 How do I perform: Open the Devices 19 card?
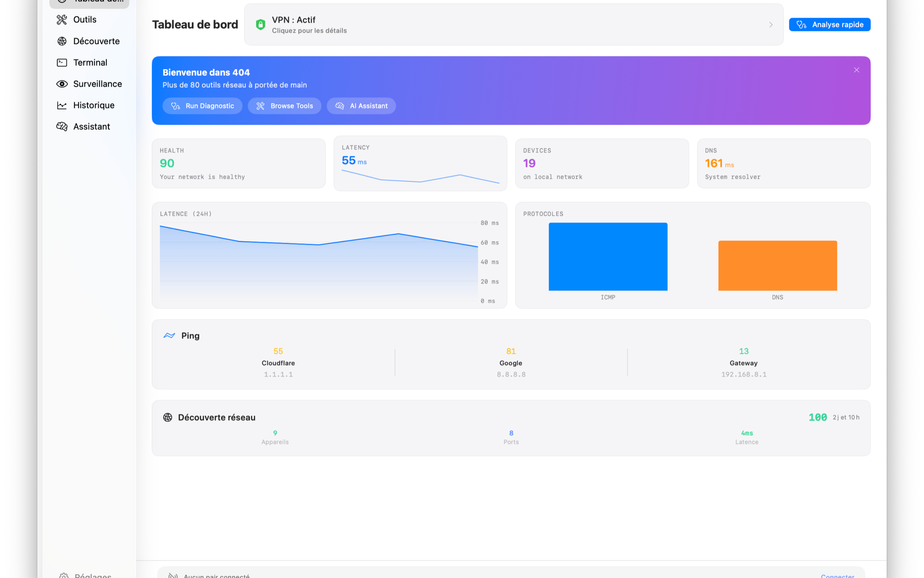pos(602,163)
